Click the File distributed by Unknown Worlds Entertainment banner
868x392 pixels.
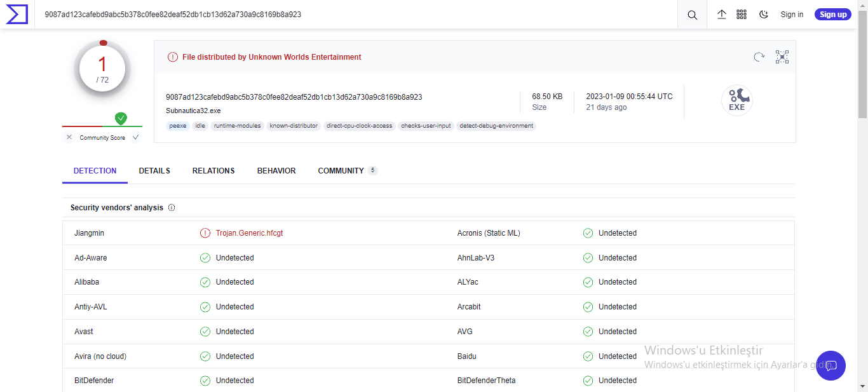[272, 57]
